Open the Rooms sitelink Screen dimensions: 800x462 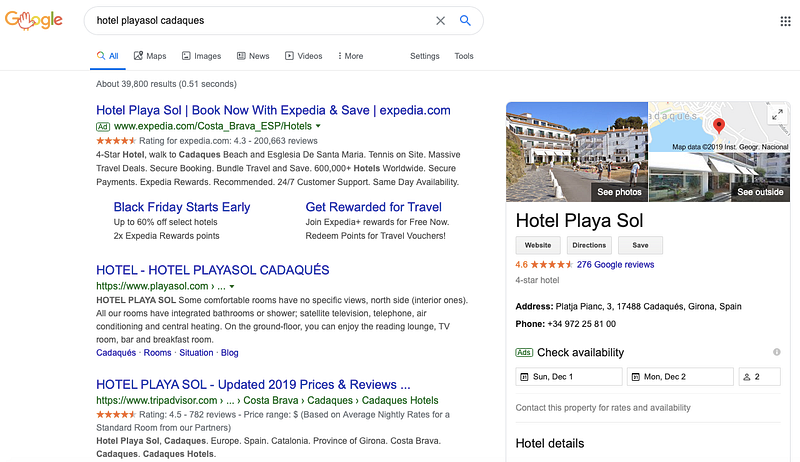157,353
